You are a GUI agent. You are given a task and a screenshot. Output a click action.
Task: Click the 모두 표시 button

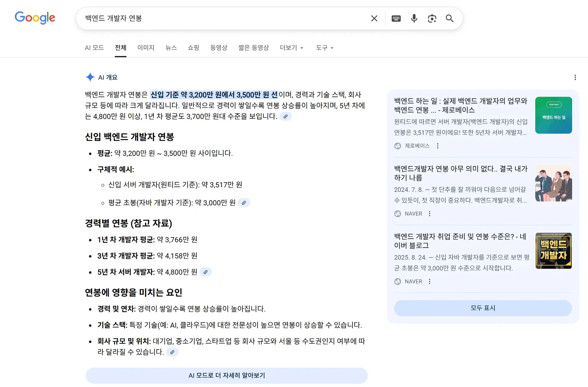[x=483, y=308]
